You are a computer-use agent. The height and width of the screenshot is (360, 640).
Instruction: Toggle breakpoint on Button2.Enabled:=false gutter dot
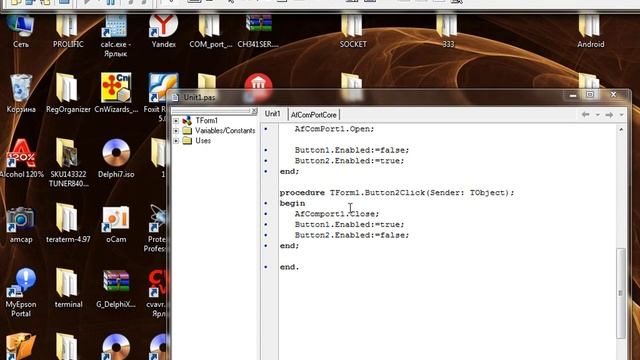coord(266,235)
